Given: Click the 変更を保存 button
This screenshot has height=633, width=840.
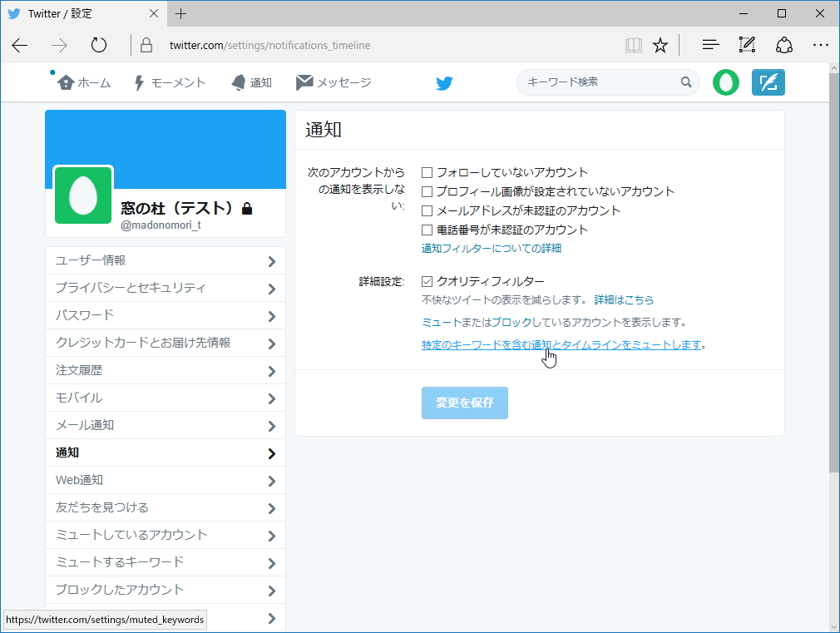Looking at the screenshot, I should [x=464, y=401].
